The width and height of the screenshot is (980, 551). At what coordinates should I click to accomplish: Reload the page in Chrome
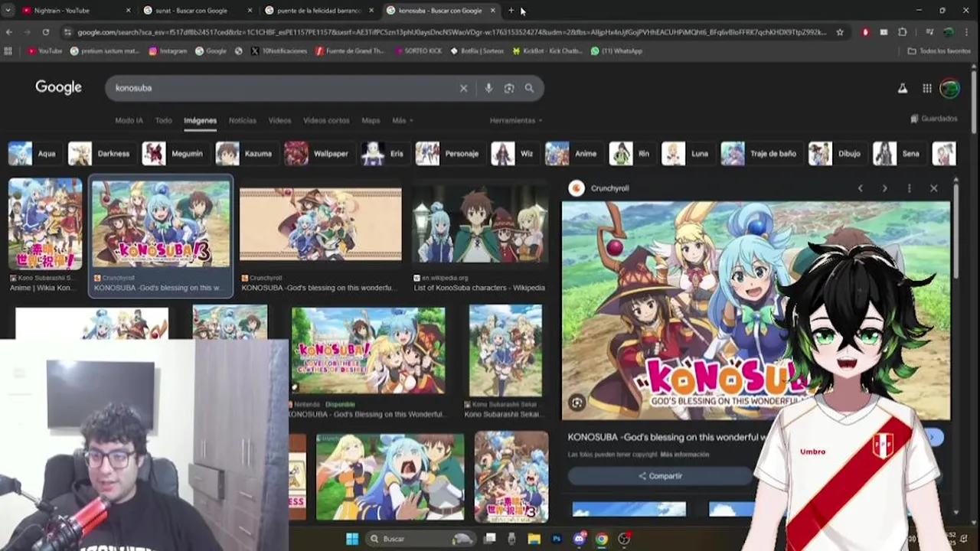pyautogui.click(x=46, y=32)
